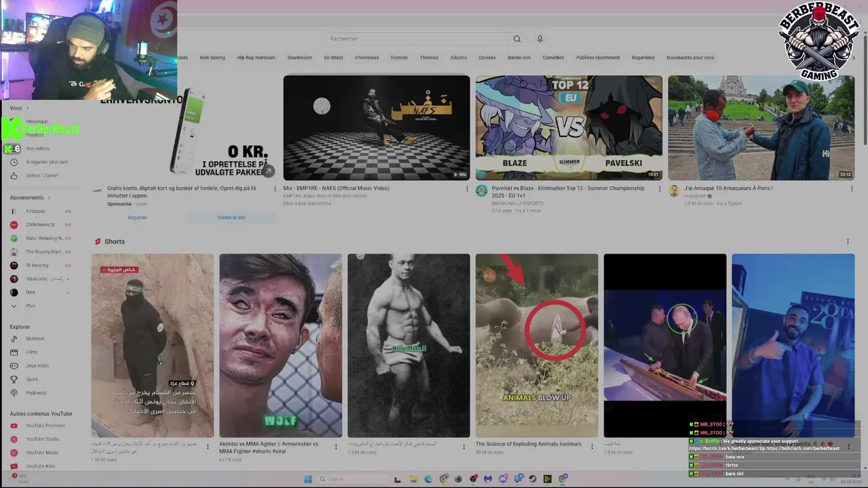The width and height of the screenshot is (868, 488).
Task: Open the Jeux vidéo explore icon
Action: (14, 366)
